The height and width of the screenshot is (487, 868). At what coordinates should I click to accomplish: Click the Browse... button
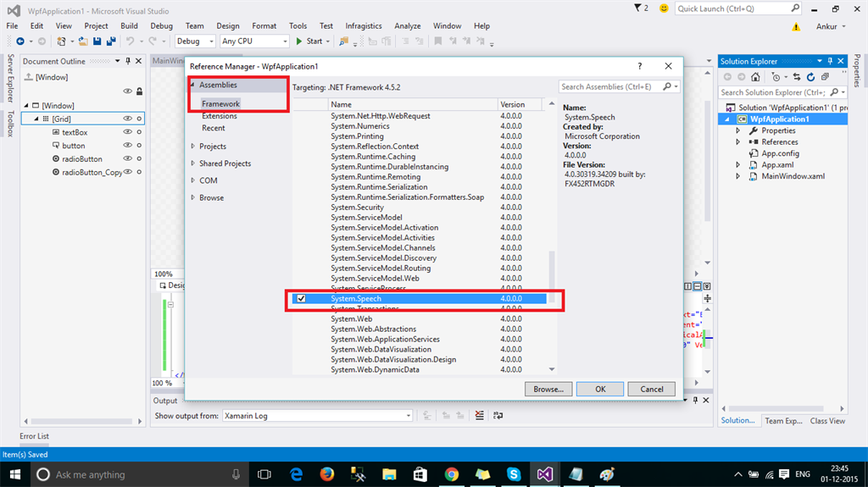[548, 389]
